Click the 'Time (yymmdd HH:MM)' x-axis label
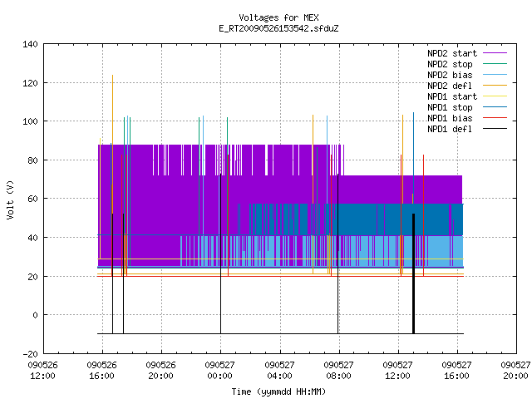Screen dimensions: 532x399 tap(278, 392)
